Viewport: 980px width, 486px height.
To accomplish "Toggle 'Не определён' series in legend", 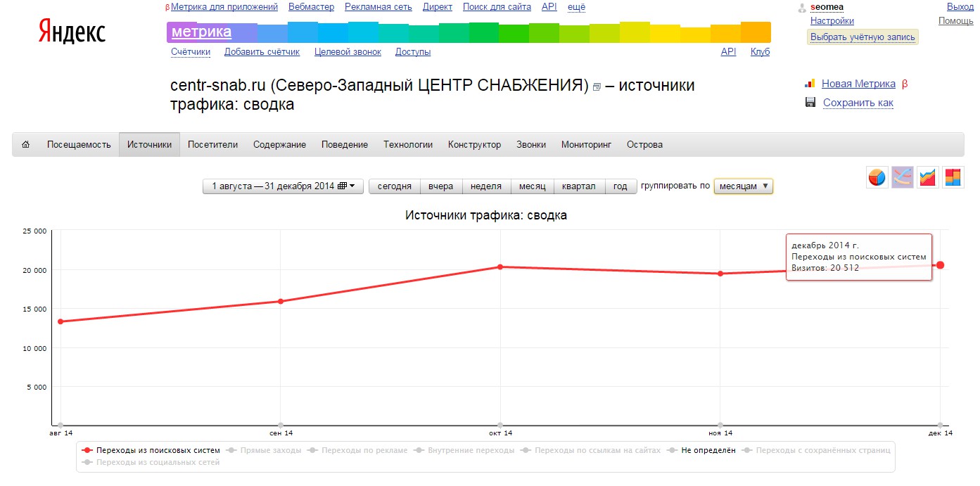I will tap(701, 450).
